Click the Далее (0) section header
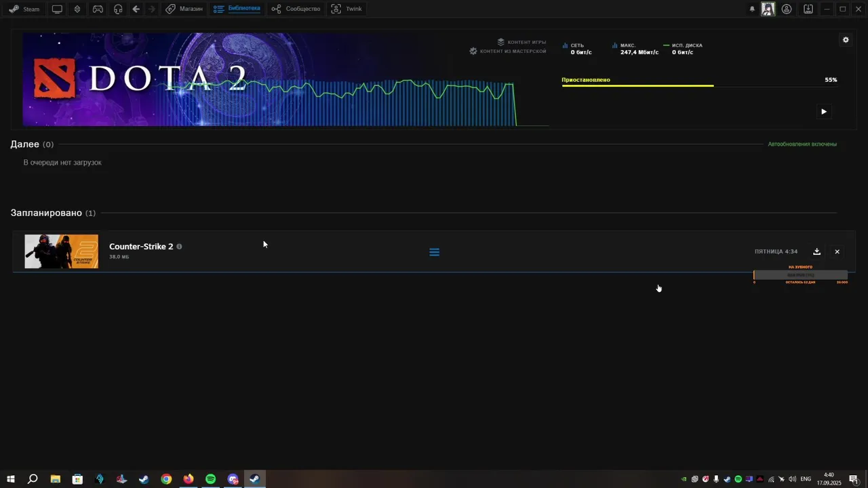868x488 pixels. pos(32,144)
